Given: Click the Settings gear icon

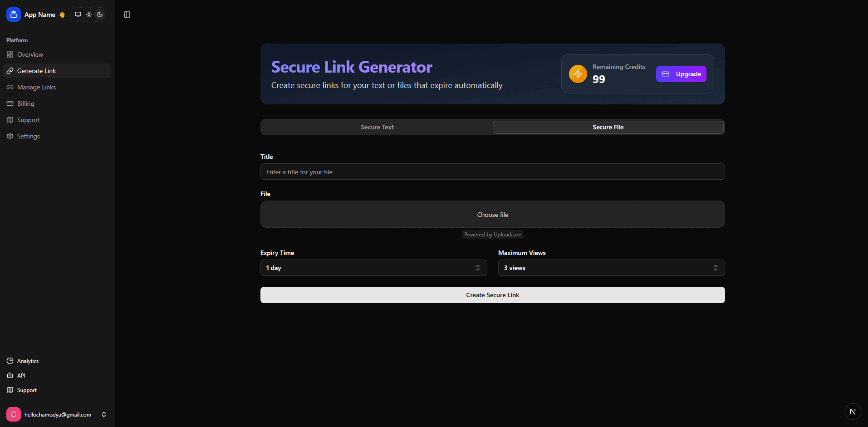Looking at the screenshot, I should [x=10, y=136].
